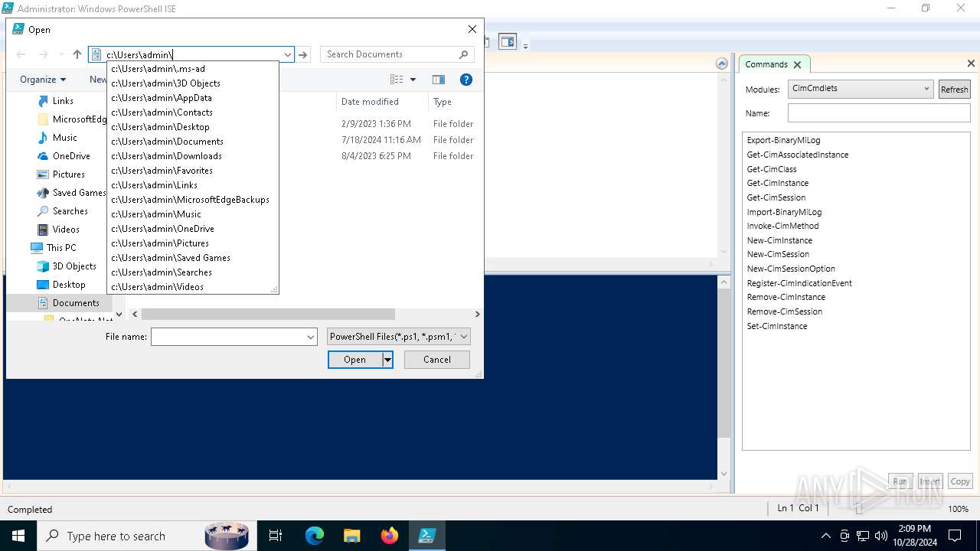Click the File name text field
Image resolution: width=980 pixels, height=551 pixels.
tap(228, 337)
